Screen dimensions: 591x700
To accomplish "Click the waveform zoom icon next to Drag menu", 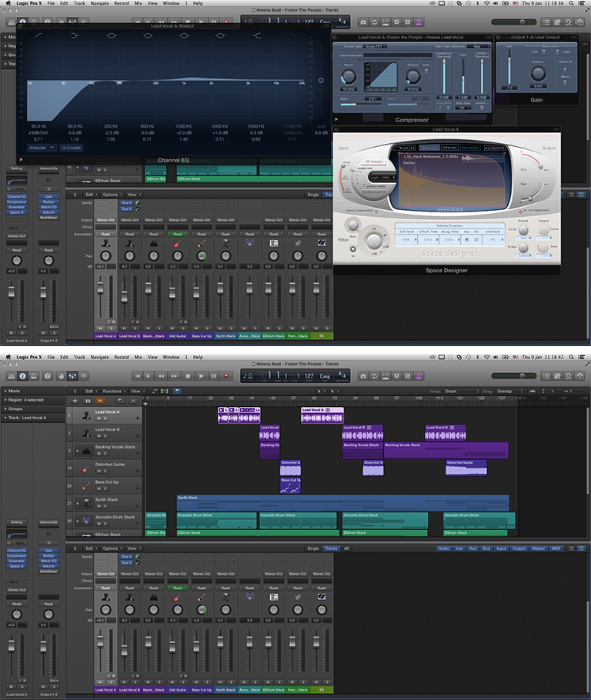I will click(533, 391).
